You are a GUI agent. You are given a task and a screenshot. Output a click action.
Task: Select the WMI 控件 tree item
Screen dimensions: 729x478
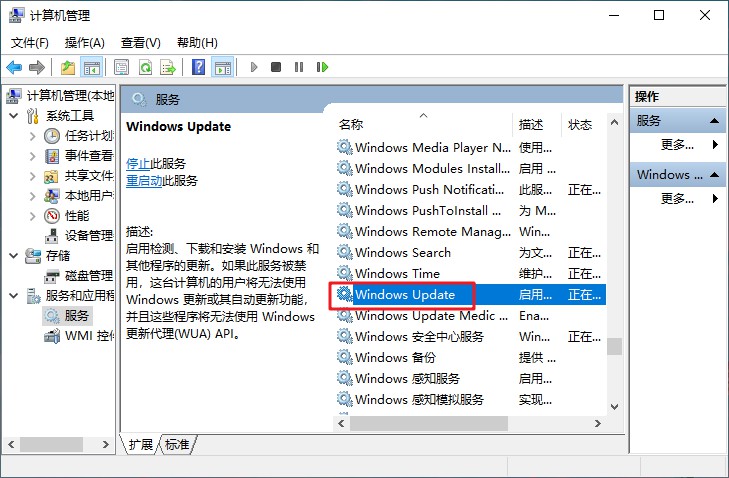tap(79, 336)
